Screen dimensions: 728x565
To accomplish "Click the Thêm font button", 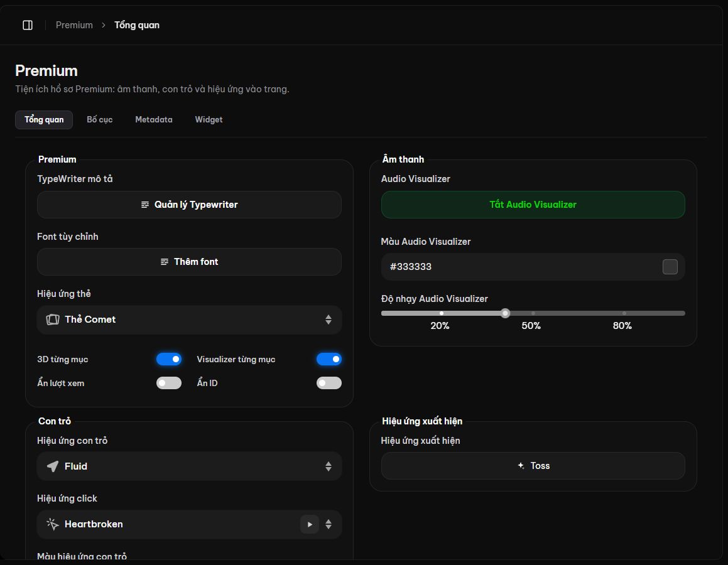I will [x=190, y=262].
